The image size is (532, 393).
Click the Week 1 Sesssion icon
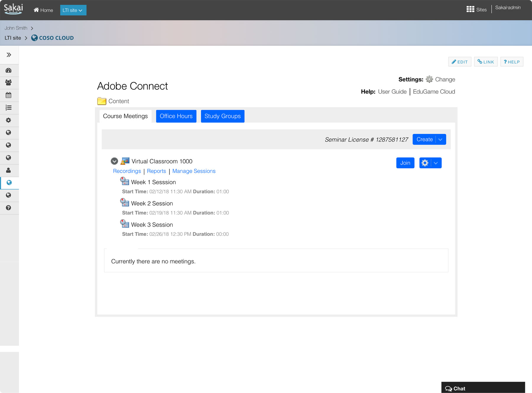[x=124, y=181]
